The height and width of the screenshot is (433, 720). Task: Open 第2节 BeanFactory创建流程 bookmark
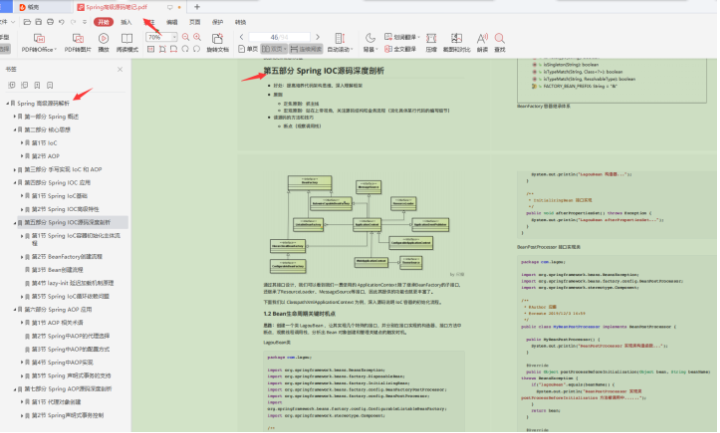pyautogui.click(x=67, y=257)
